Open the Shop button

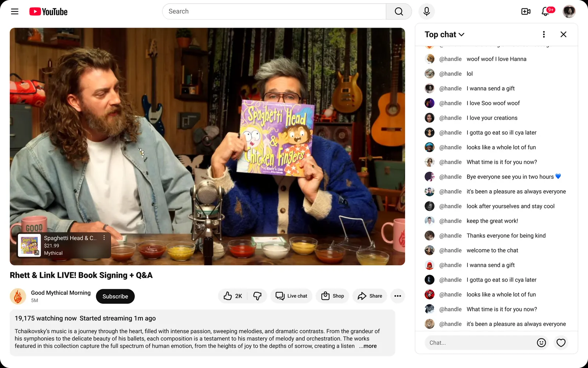[x=333, y=296]
